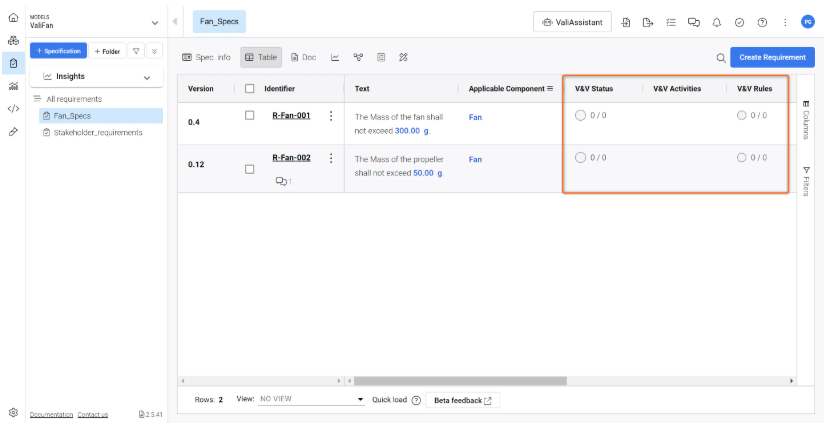Click the horizontal scrollbar thumb under table
Viewport: 827px width, 425px height.
click(460, 381)
